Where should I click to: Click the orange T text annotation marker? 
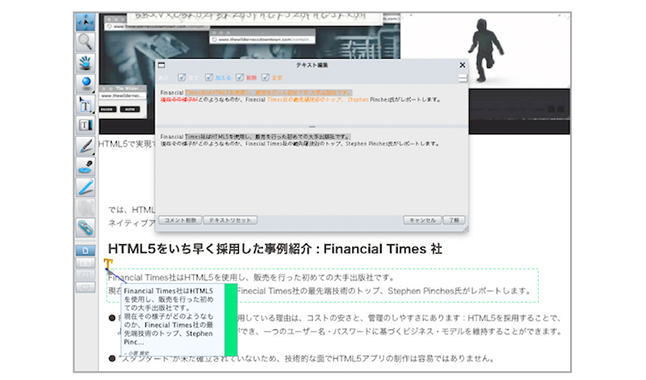click(x=108, y=264)
